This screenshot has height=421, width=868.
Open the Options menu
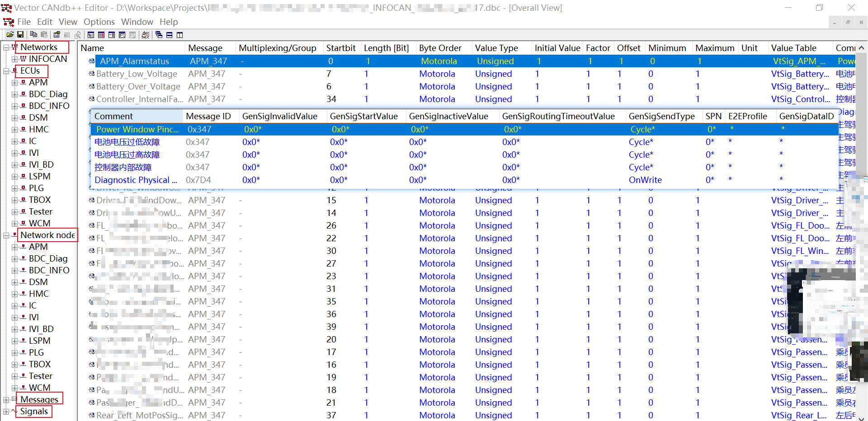tap(99, 22)
